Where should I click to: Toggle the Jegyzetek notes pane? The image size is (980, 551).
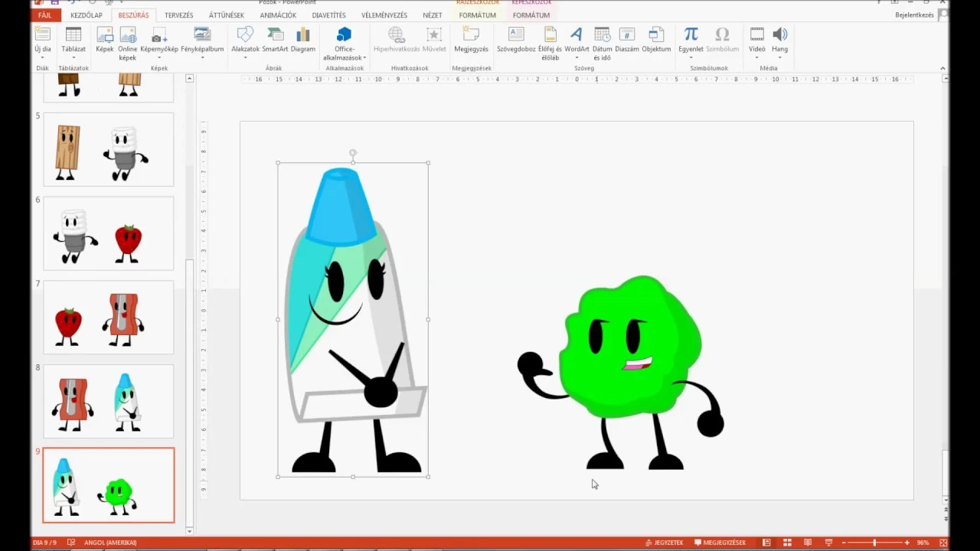click(664, 543)
